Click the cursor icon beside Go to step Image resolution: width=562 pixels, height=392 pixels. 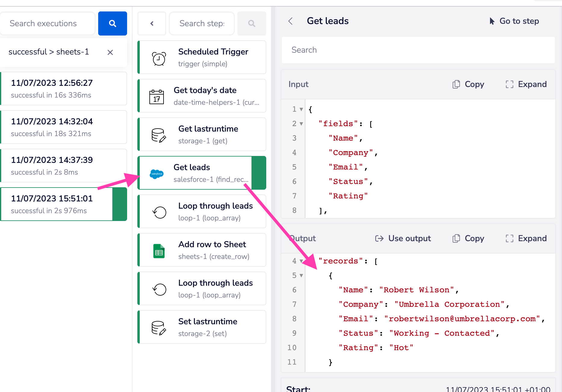point(492,21)
